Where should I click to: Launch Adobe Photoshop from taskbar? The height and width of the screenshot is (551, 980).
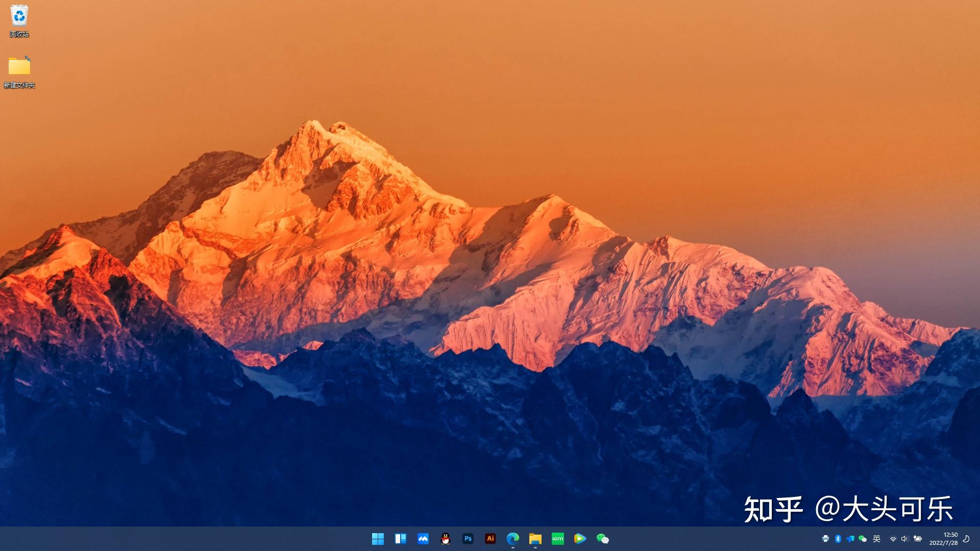click(x=468, y=539)
